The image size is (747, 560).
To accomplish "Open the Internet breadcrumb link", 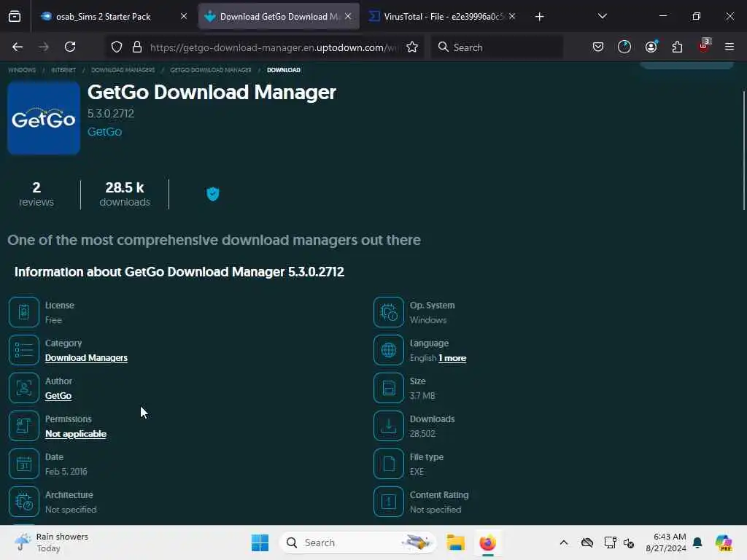I will (63, 70).
